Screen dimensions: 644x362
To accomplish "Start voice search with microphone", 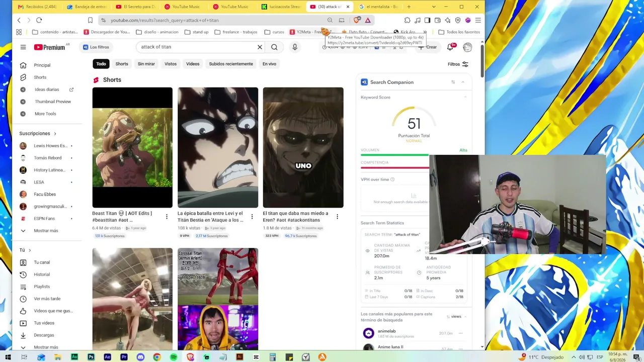I will click(295, 47).
